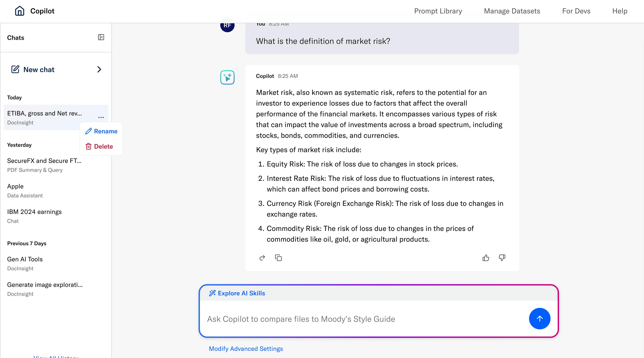Viewport: 644px width, 358px height.
Task: Give the response a thumbs up
Action: (485, 258)
